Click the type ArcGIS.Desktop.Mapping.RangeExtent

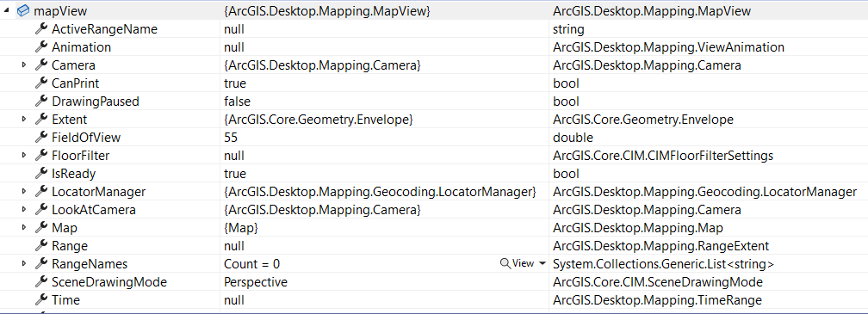tap(661, 246)
